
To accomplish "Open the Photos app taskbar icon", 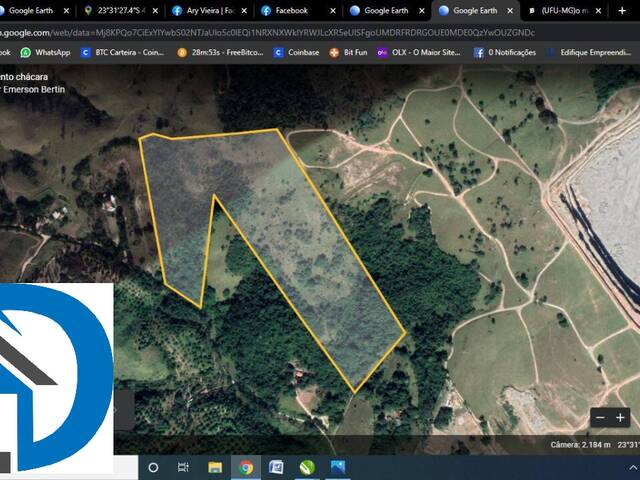I will pyautogui.click(x=338, y=467).
